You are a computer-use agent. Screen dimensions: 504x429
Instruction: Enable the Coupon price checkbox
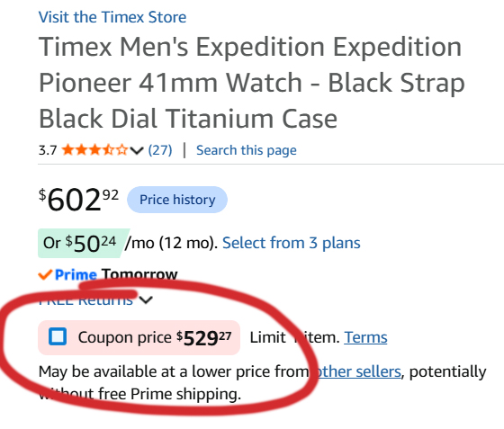pos(58,336)
